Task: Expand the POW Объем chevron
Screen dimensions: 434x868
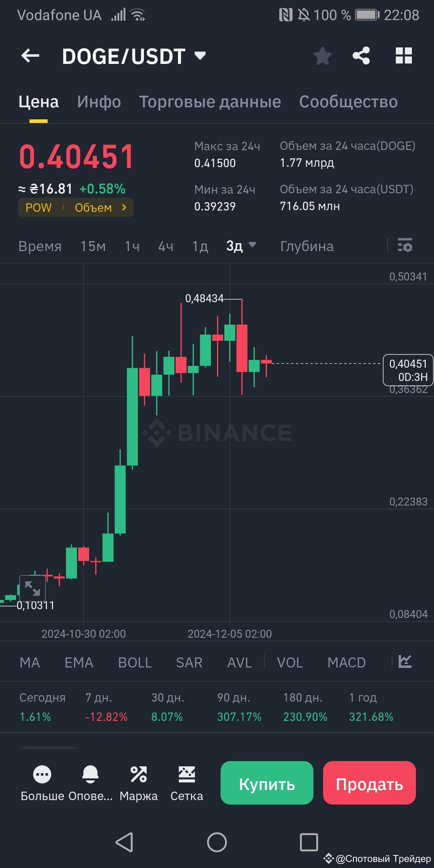Action: click(125, 207)
